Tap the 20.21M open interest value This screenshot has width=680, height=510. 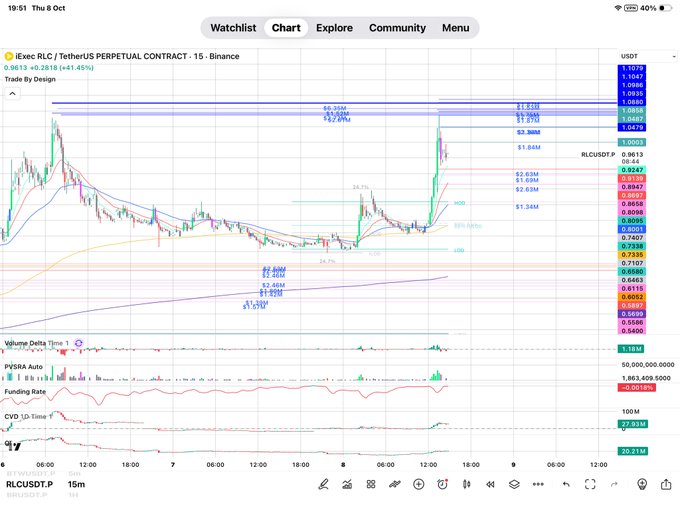[633, 451]
